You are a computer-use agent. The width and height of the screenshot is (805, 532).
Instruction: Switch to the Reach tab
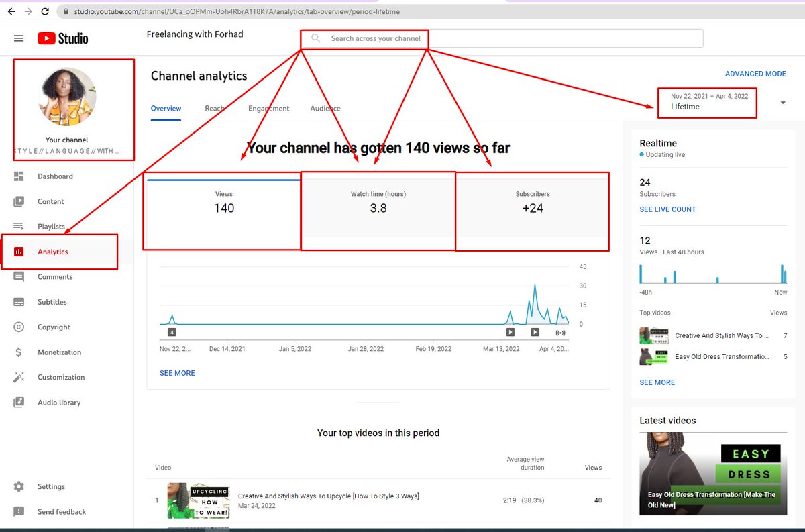point(215,108)
